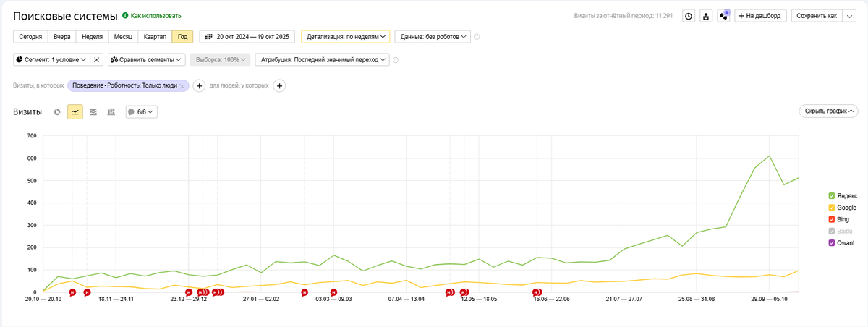
Task: Collapse chart with Скрыть график
Action: (x=828, y=111)
